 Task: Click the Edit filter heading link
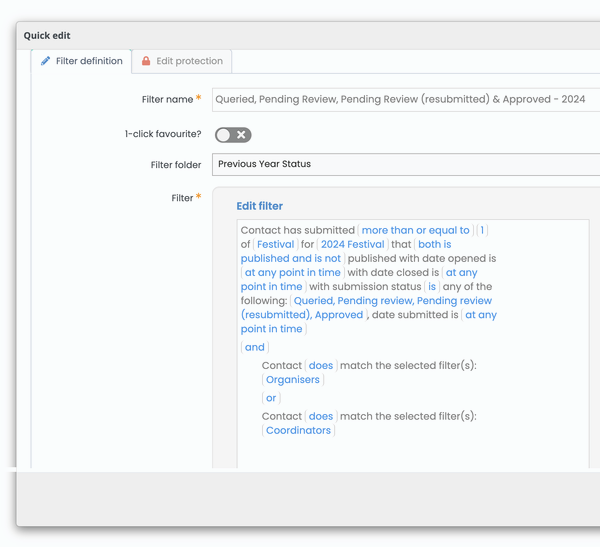click(259, 206)
